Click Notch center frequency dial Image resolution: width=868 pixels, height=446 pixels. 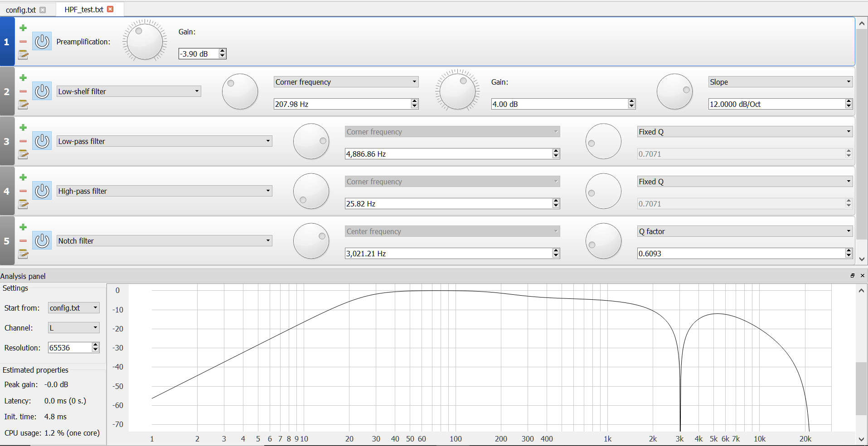click(311, 241)
